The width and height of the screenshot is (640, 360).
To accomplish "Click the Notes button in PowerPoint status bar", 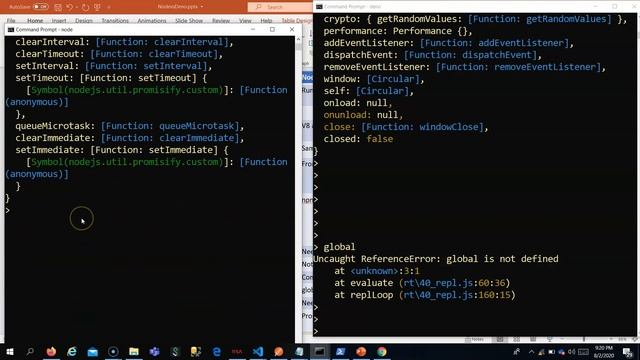I will [x=474, y=339].
